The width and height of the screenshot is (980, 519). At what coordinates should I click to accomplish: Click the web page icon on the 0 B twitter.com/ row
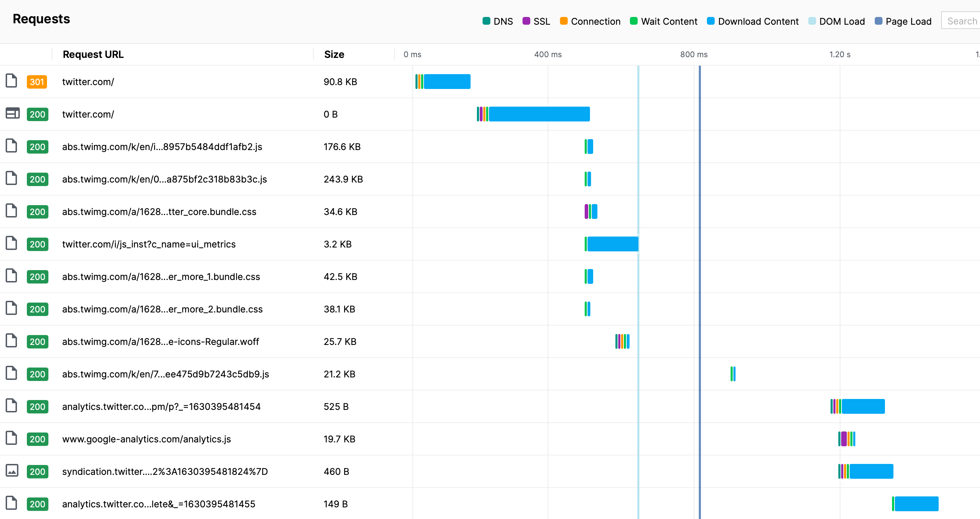click(x=13, y=113)
